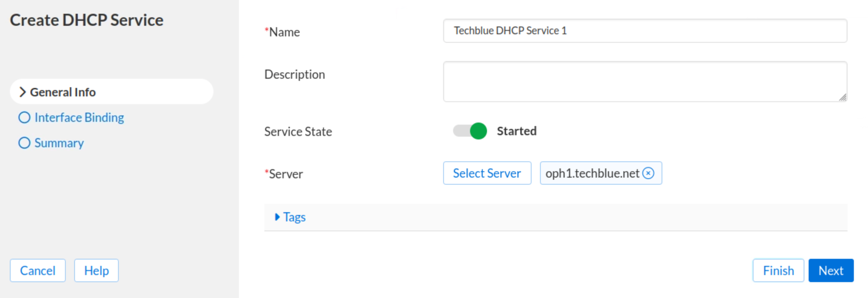Cancel the DHCP service creation

[x=37, y=271]
